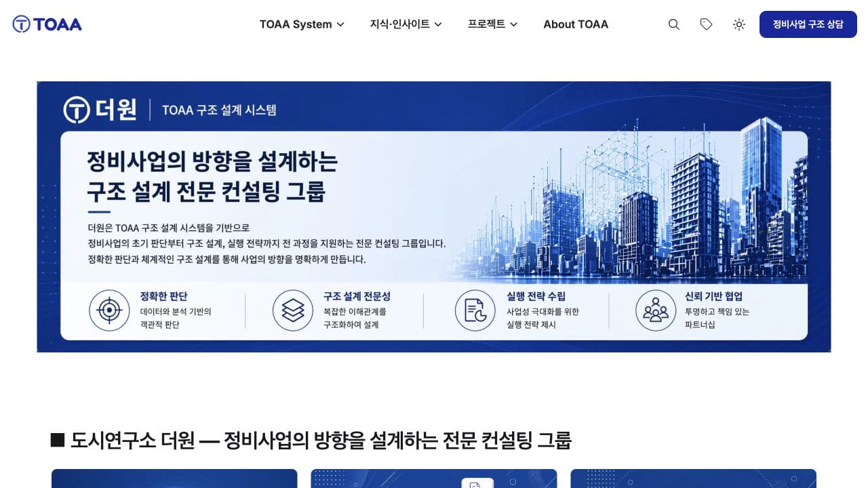Click the 구조 설계 전문성 label

click(x=357, y=296)
